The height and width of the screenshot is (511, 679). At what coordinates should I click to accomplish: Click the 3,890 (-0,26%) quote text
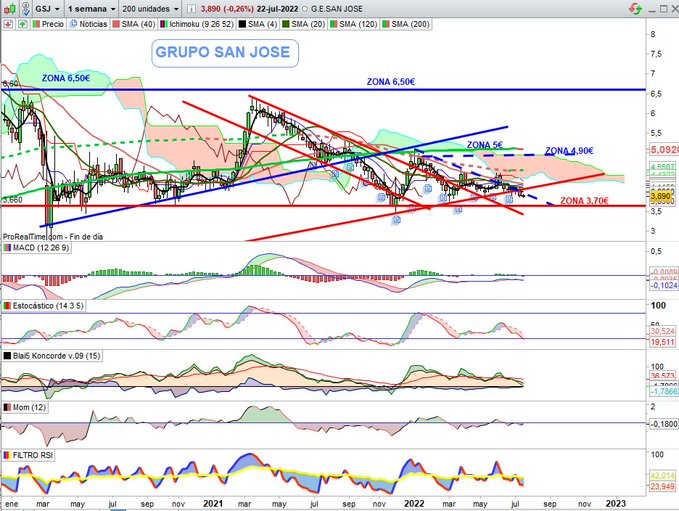coord(226,9)
